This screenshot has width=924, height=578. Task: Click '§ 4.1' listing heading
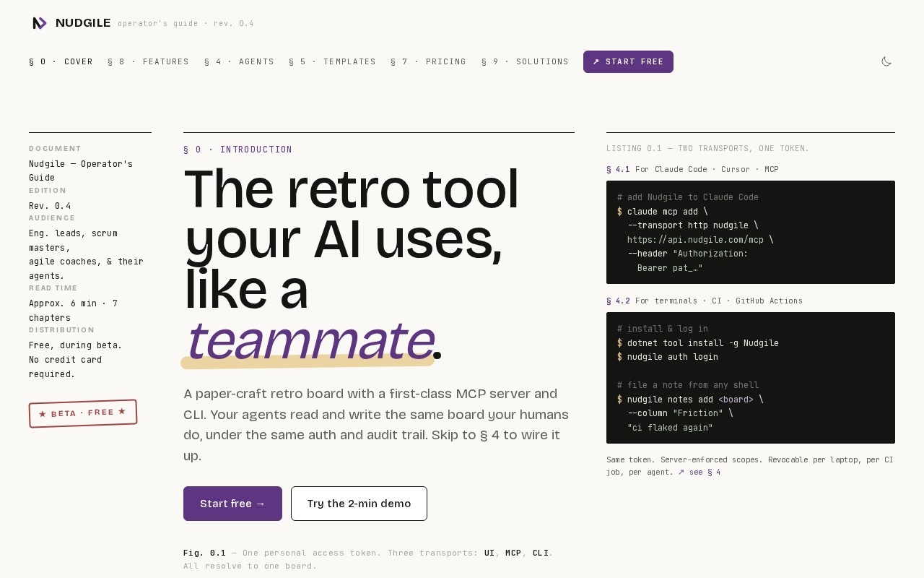(618, 169)
